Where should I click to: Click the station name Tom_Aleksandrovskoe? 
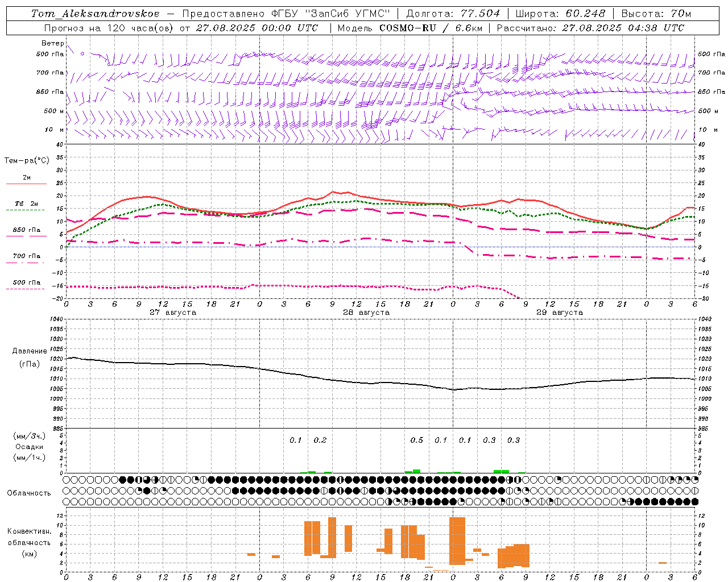tap(96, 14)
